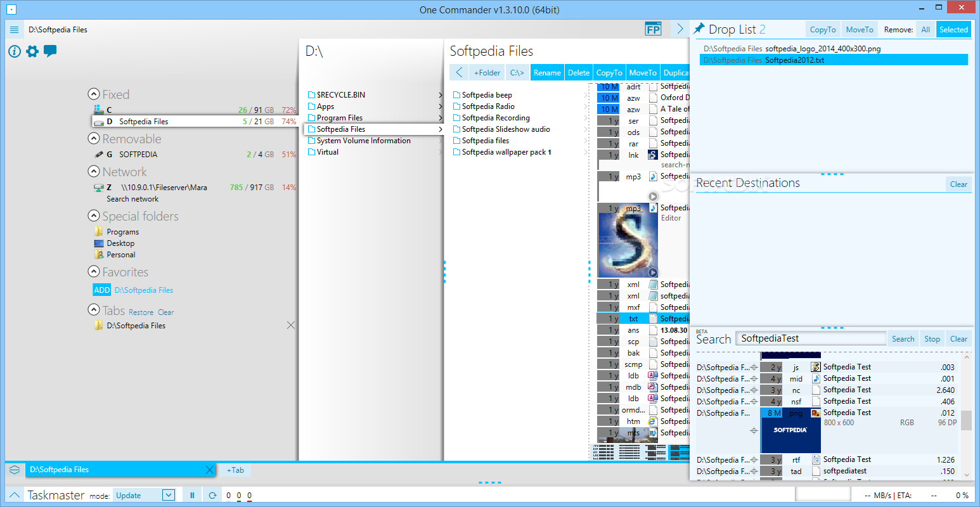Close the D:\Softpedia Files bottom tab

coord(210,470)
